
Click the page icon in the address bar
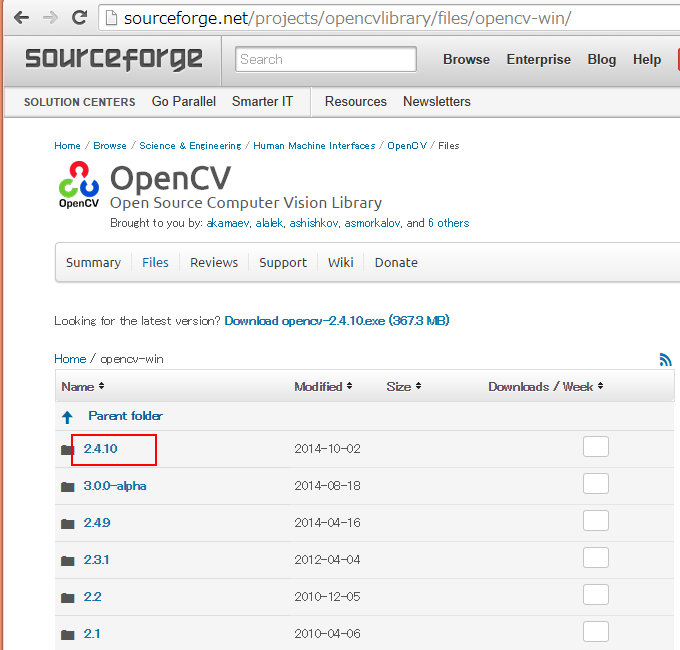point(111,18)
